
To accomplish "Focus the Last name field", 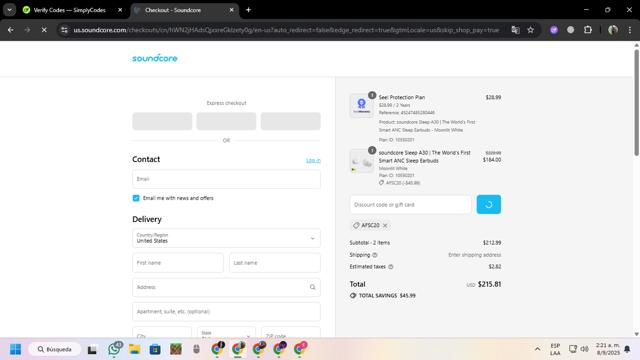I will coord(275,263).
